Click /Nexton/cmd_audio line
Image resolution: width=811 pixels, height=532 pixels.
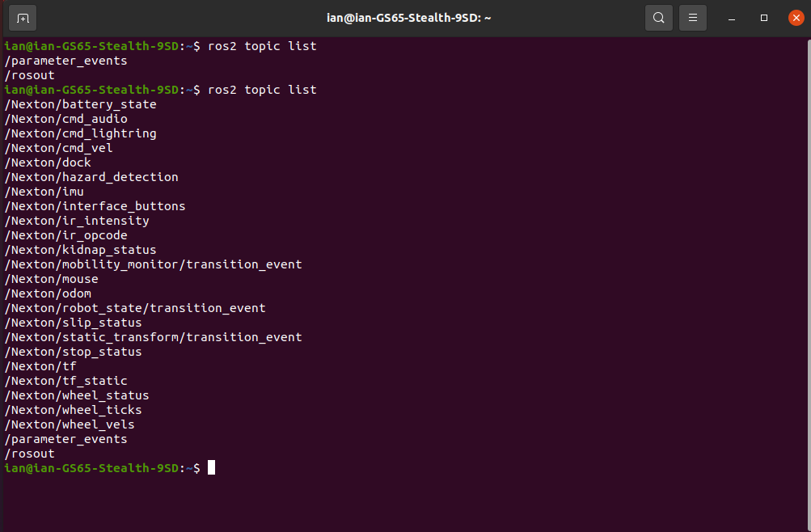66,119
